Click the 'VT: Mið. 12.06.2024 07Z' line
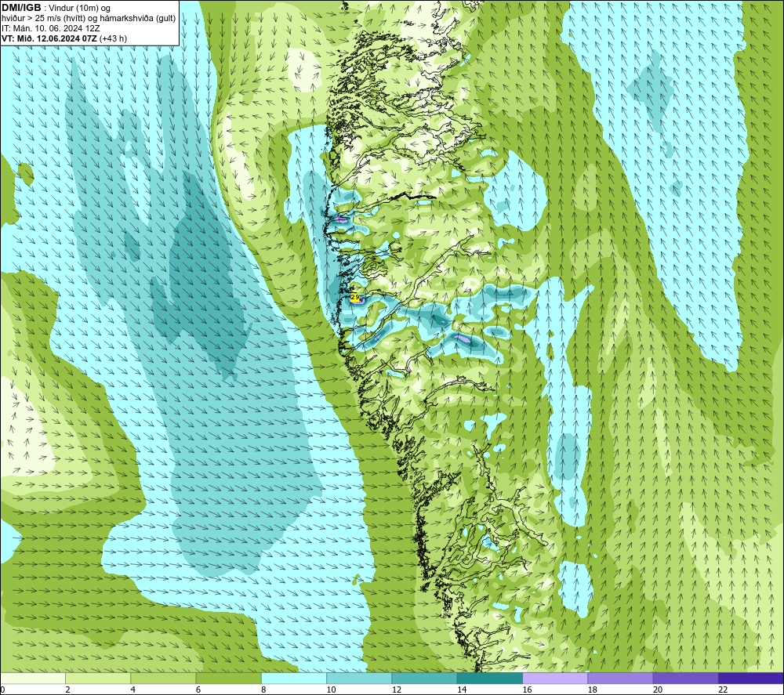 click(x=49, y=38)
